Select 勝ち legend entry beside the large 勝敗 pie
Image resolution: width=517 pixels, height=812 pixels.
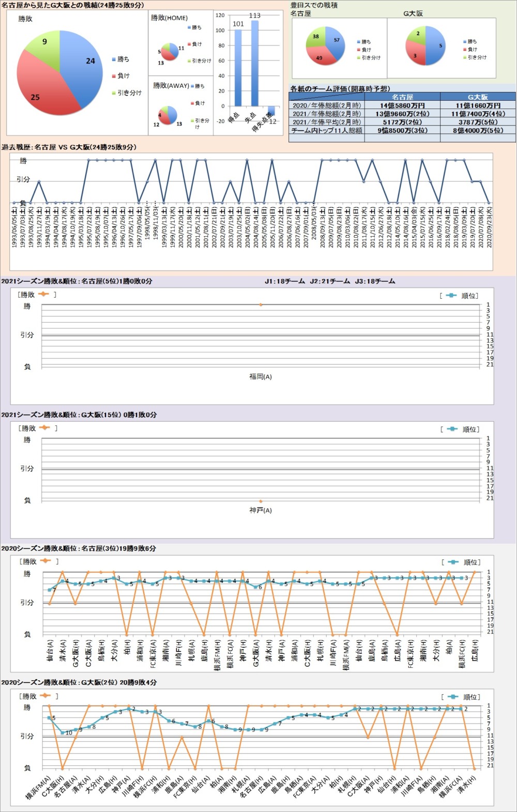(x=120, y=59)
